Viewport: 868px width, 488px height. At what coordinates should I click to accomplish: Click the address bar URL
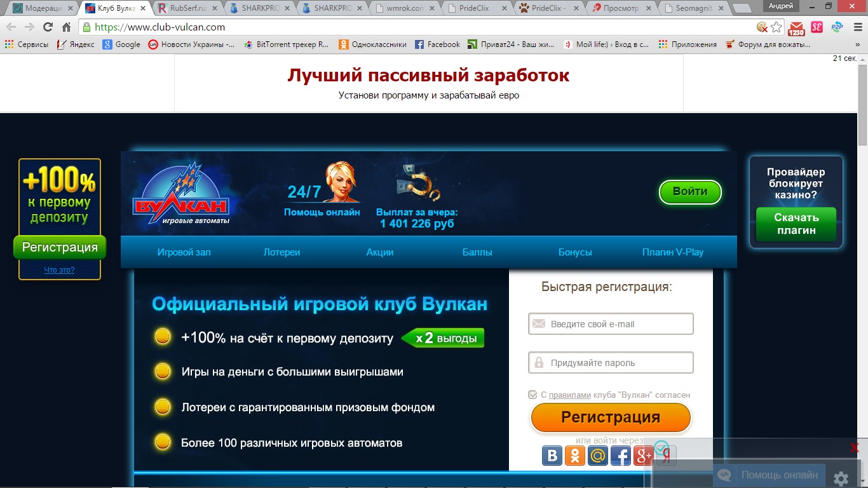tap(159, 27)
